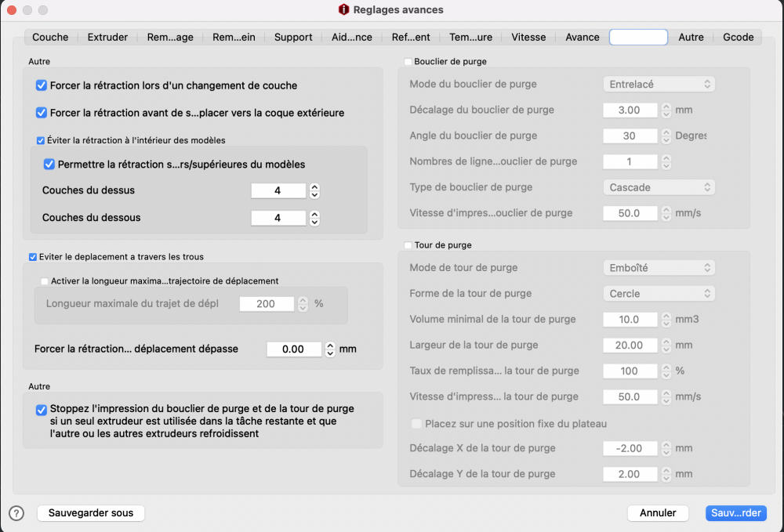Screen dimensions: 784x532
Task: Click the Nombres de ligne du bouclier field
Action: point(630,161)
